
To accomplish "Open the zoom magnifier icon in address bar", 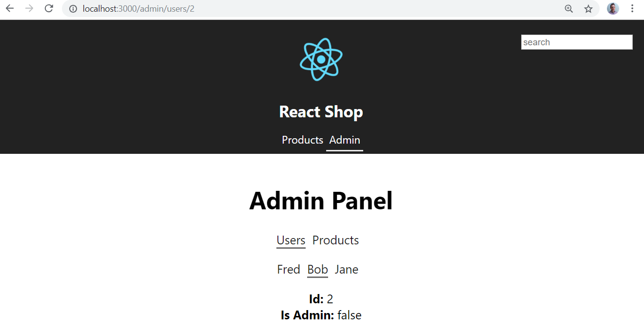I will pos(568,8).
